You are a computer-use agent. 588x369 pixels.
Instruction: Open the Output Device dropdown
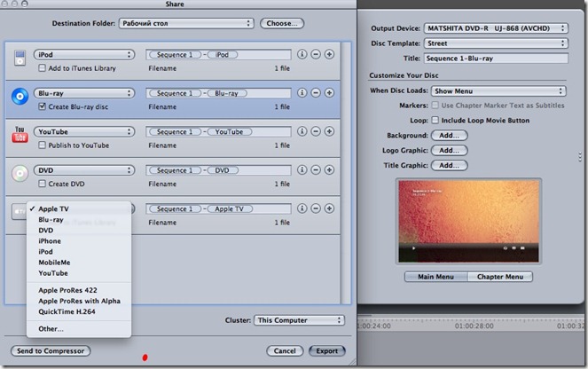[496, 28]
